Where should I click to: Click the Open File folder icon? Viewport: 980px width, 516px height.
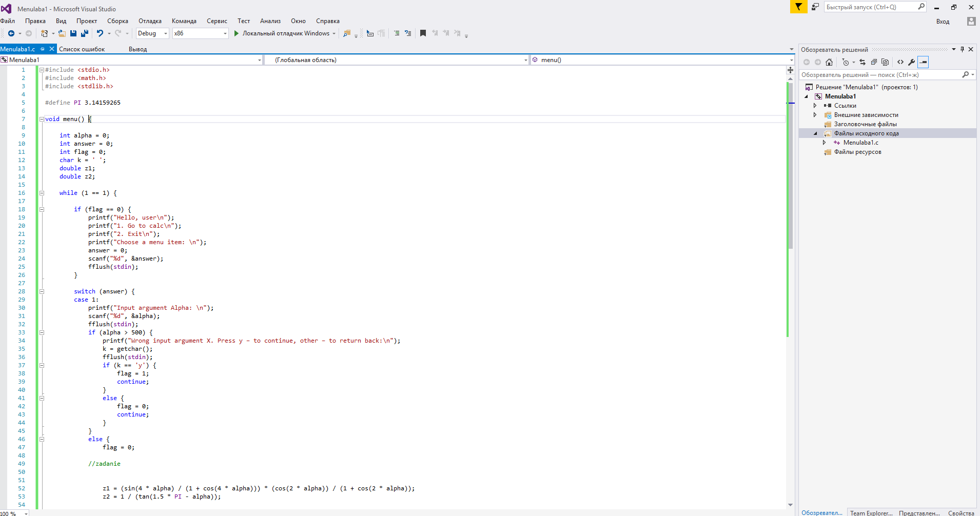[x=62, y=33]
